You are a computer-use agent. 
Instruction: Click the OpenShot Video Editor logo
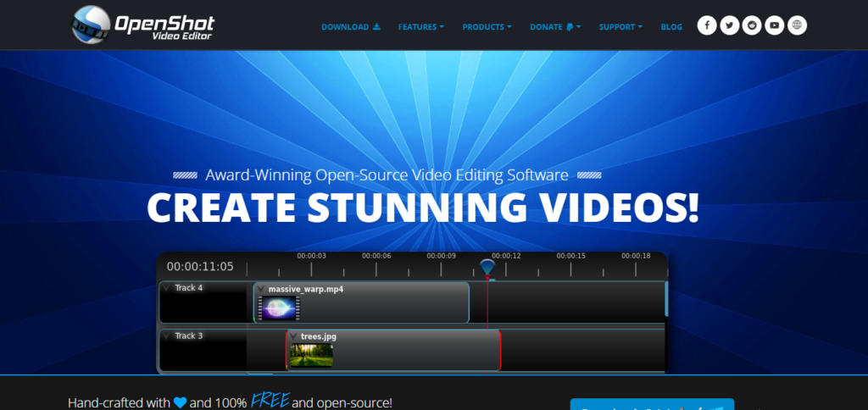(142, 25)
